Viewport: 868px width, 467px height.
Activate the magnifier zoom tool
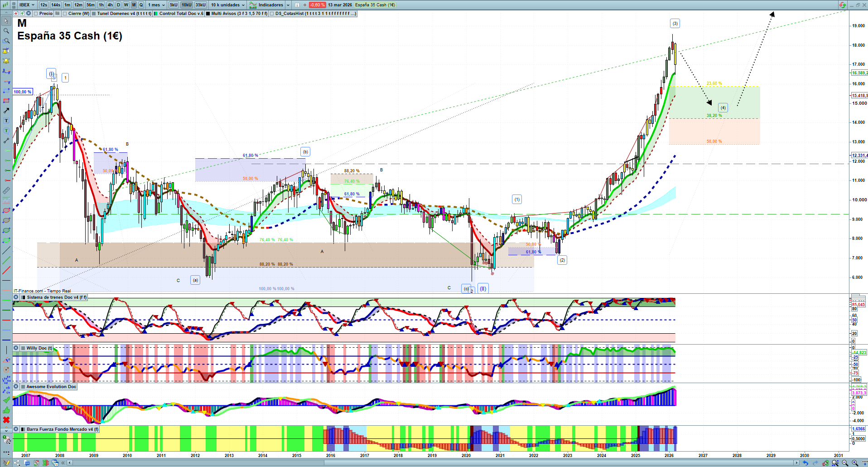coord(6,31)
